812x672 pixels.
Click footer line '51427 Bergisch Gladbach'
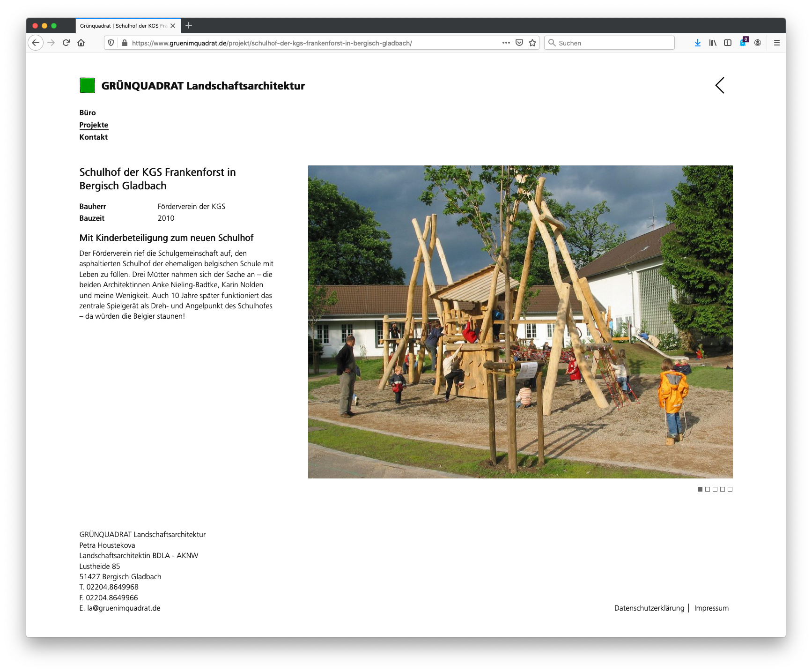120,576
